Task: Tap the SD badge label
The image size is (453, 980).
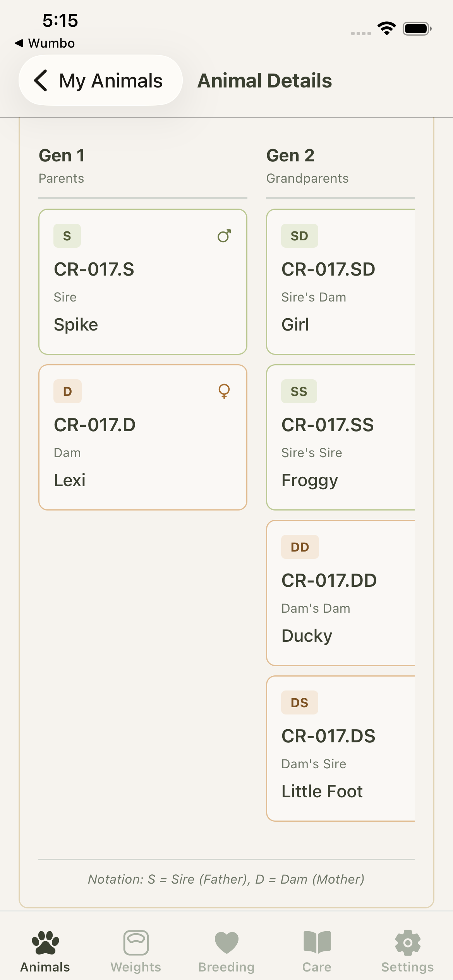Action: 299,236
